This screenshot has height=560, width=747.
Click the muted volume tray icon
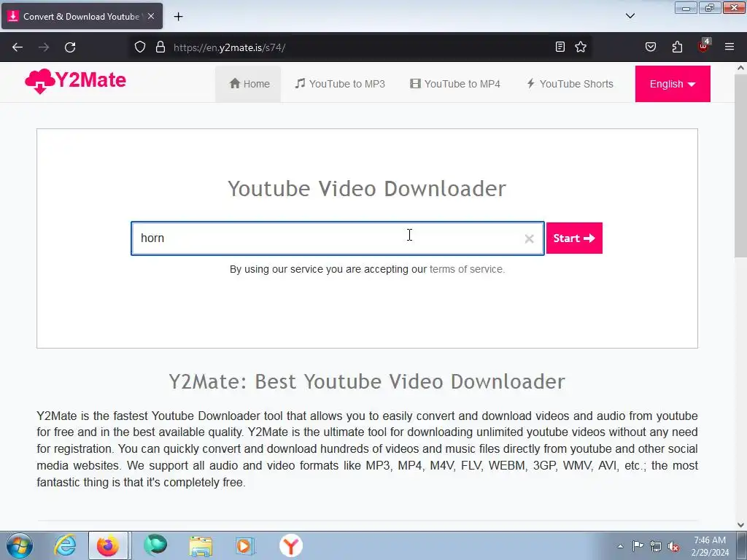pyautogui.click(x=673, y=546)
